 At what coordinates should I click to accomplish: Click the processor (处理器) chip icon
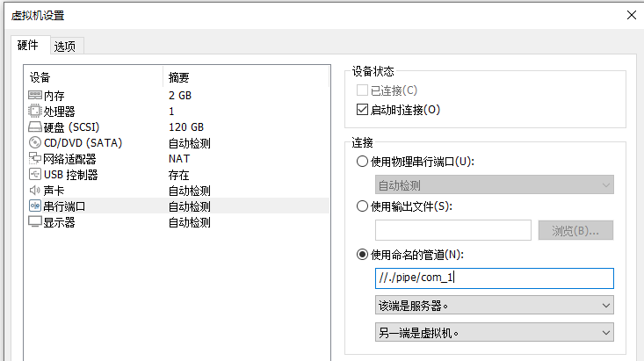click(x=35, y=111)
